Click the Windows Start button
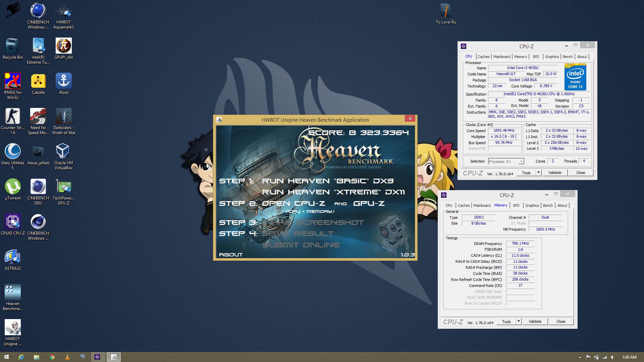 click(6, 357)
